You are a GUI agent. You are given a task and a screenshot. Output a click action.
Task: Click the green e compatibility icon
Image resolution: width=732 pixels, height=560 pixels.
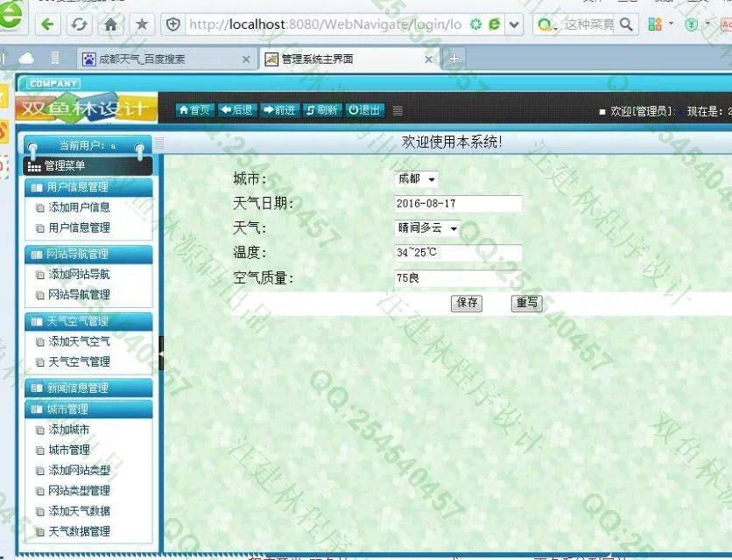[495, 24]
